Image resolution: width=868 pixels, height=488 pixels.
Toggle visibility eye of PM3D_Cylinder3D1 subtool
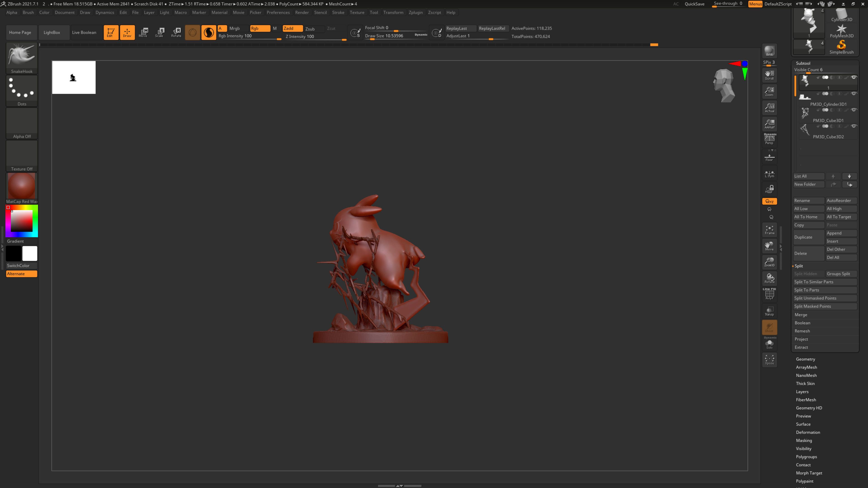click(x=854, y=94)
